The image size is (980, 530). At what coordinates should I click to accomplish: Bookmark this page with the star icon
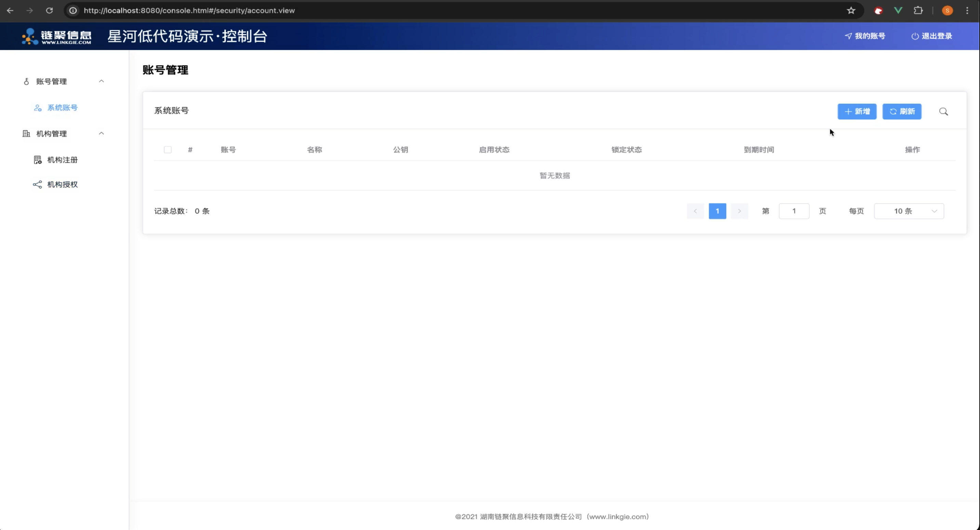pos(851,10)
